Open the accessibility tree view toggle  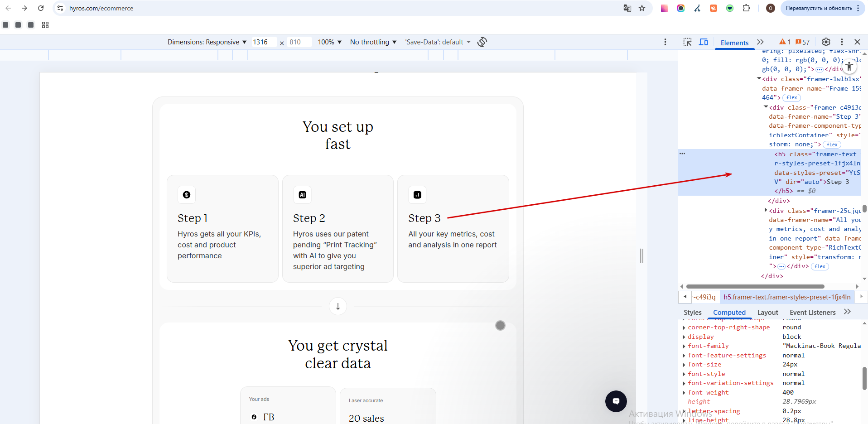coord(849,67)
